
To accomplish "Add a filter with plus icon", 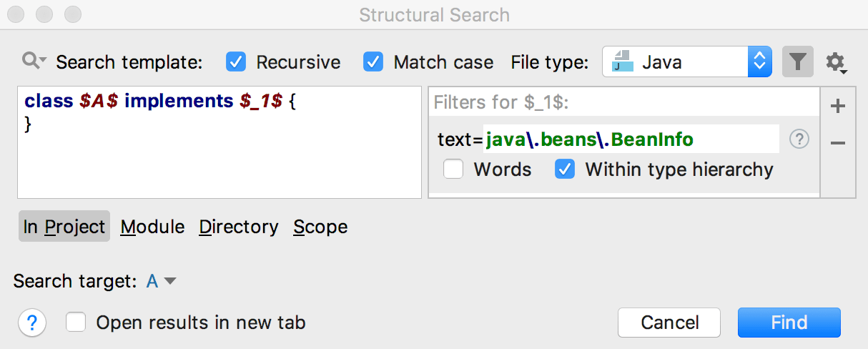I will click(838, 107).
